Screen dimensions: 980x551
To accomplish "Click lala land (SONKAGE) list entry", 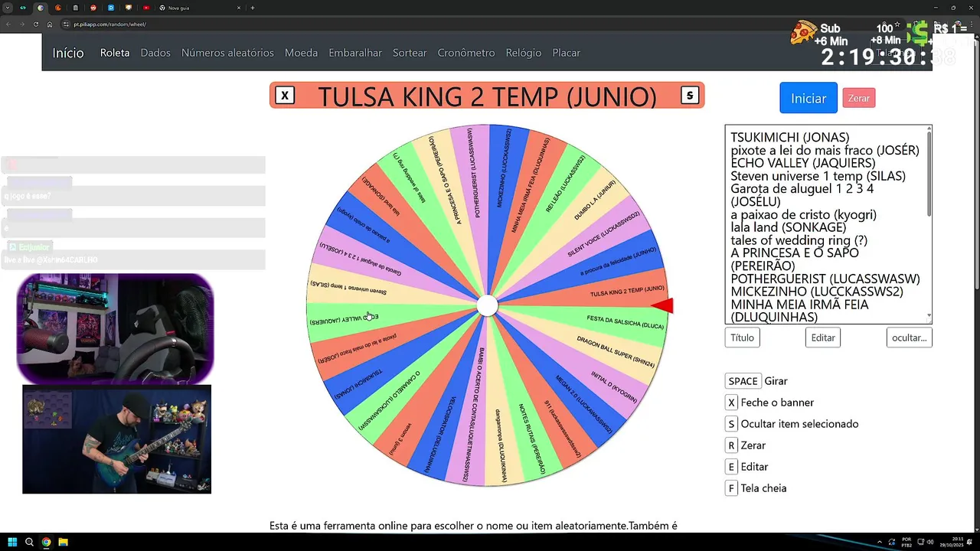I will [788, 227].
